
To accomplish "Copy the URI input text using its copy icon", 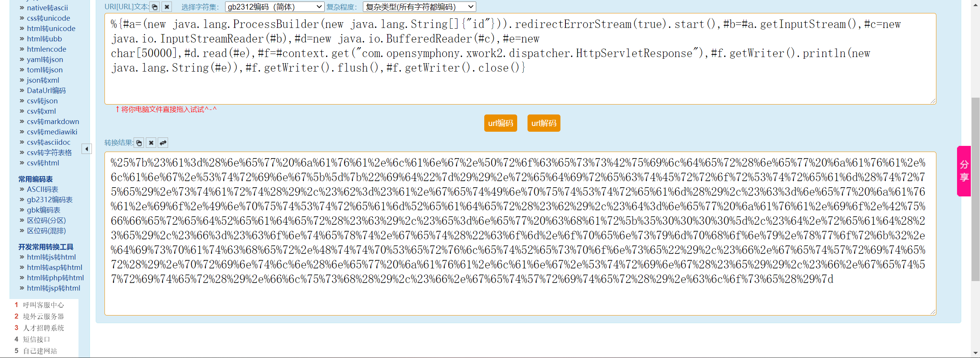I will point(155,7).
